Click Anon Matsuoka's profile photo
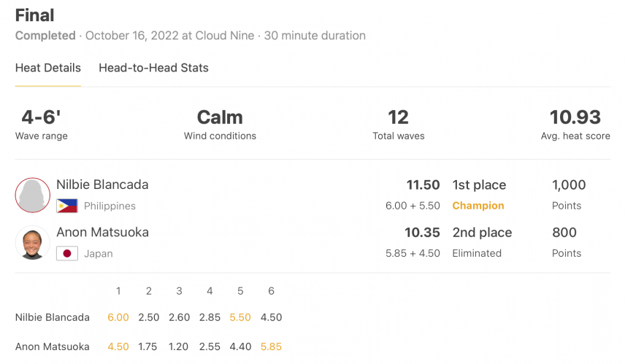625x364 pixels. coord(33,243)
